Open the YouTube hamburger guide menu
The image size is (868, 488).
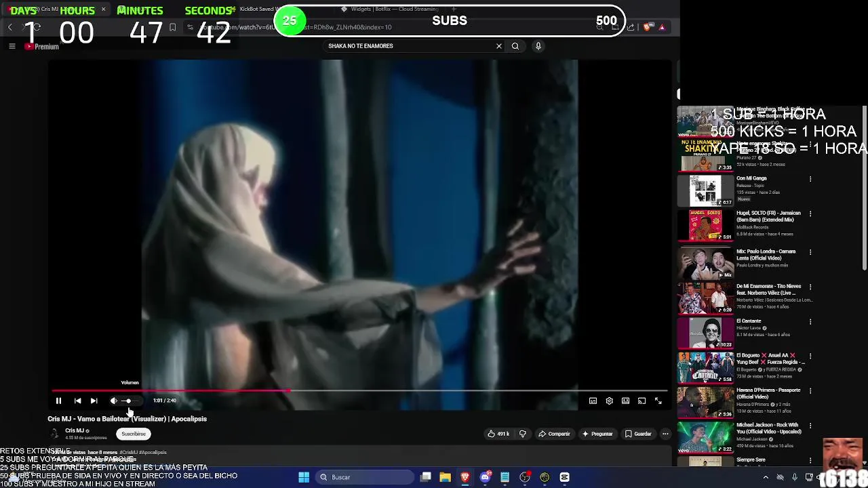pyautogui.click(x=12, y=46)
